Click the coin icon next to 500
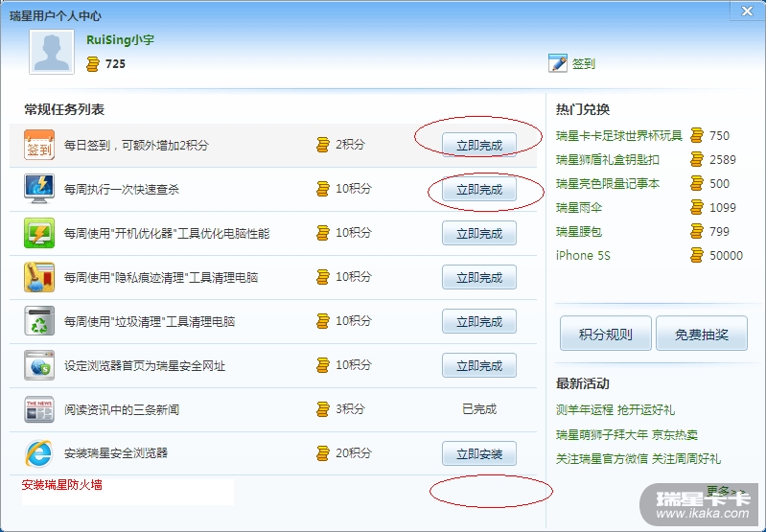 697,183
